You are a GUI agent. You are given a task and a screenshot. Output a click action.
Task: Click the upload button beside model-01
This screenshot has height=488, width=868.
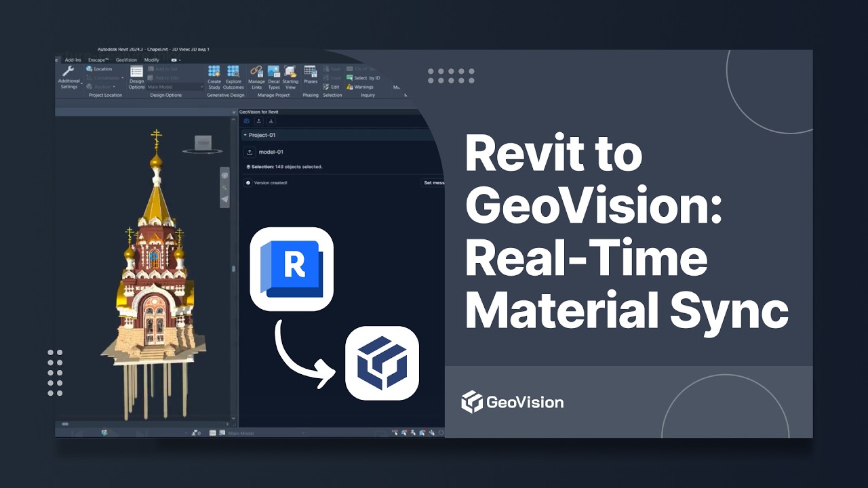pos(250,152)
